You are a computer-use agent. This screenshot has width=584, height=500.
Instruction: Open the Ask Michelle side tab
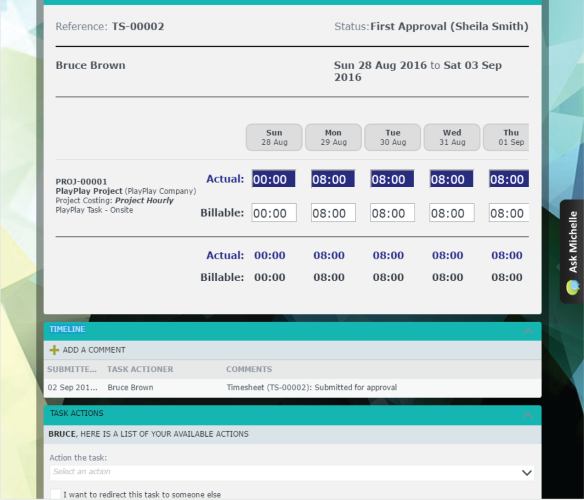point(572,251)
